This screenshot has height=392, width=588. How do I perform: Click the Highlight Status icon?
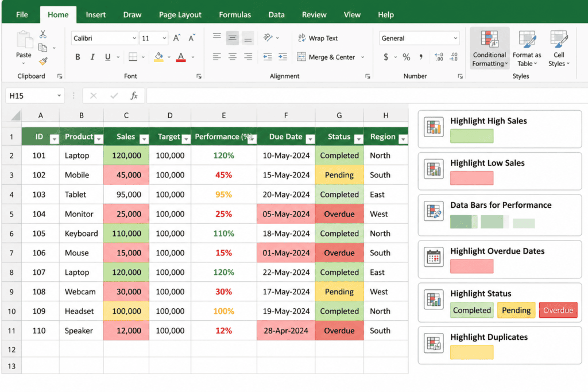[434, 300]
